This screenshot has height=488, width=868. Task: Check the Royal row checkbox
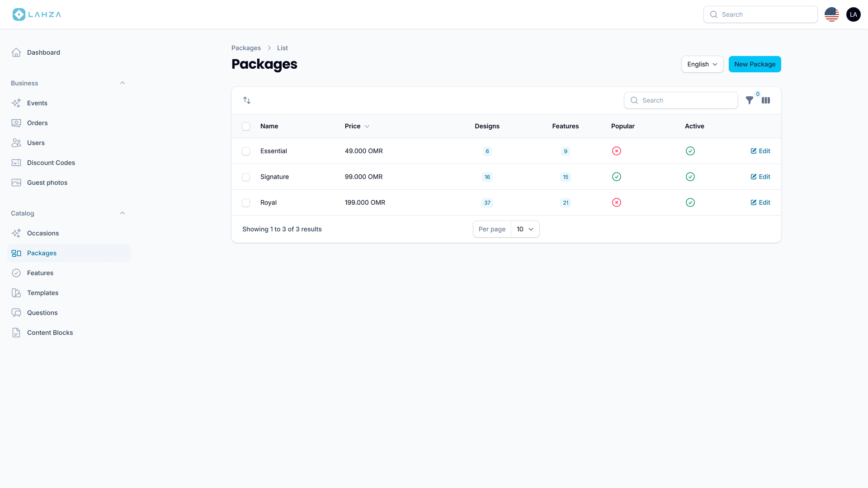(246, 203)
